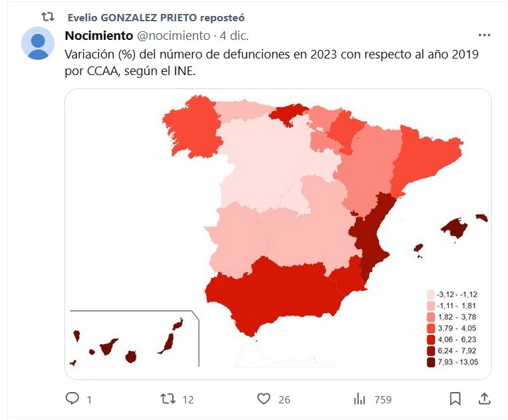Click the repost indicator icon above the tweet

(48, 17)
